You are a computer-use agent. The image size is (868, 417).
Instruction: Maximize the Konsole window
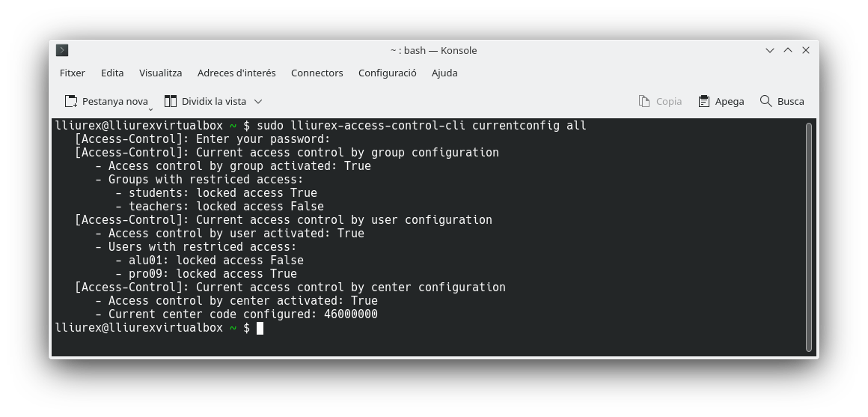point(787,50)
